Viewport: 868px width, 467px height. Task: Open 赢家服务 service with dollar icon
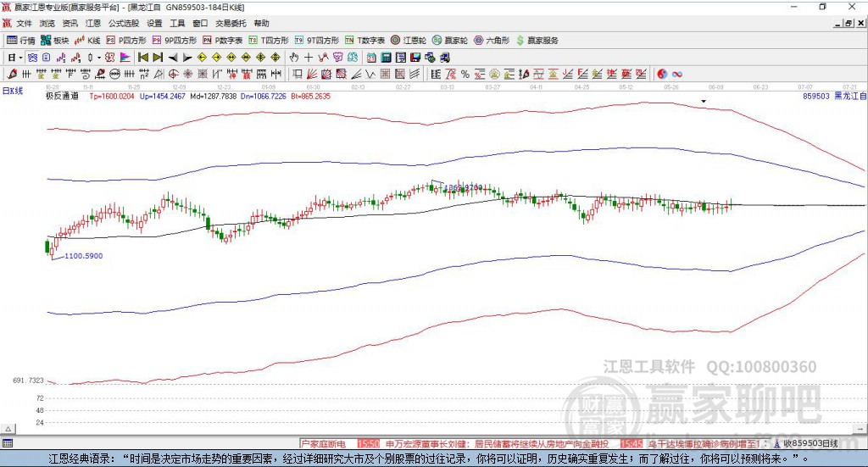coord(537,41)
